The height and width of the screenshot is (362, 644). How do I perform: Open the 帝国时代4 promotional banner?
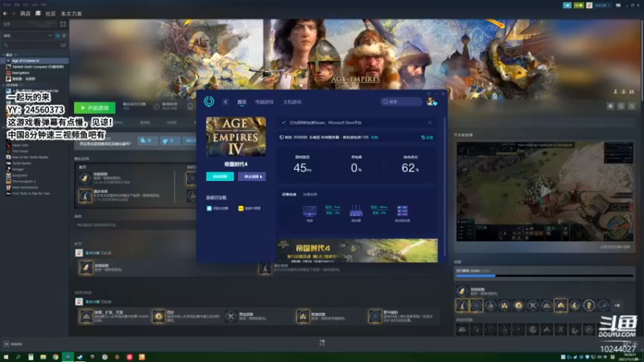(358, 250)
